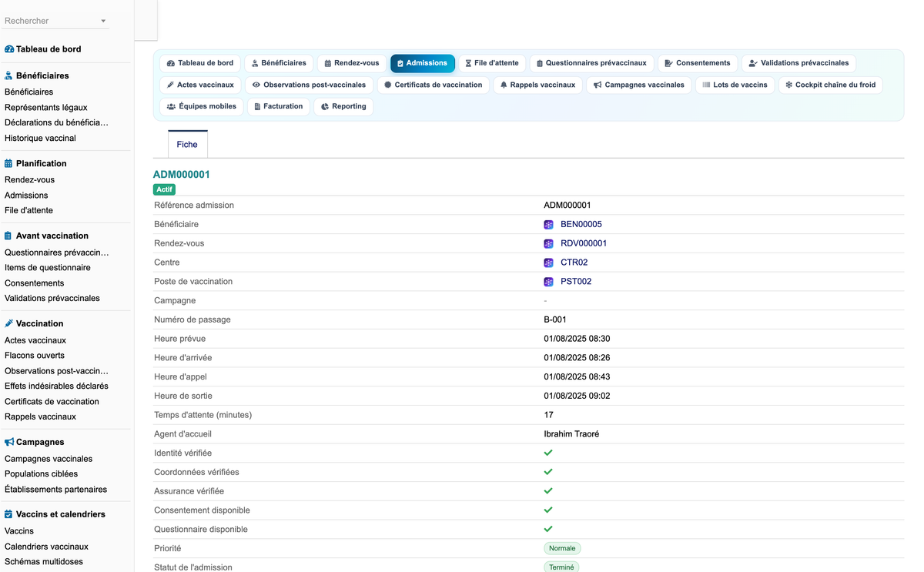
Task: Select the Fiche tab
Action: click(187, 144)
